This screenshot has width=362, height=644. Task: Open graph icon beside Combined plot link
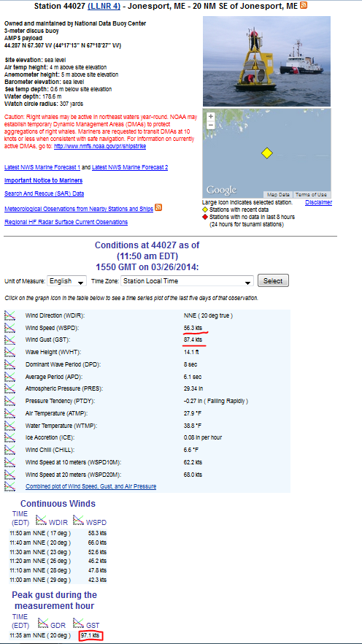[x=9, y=486]
